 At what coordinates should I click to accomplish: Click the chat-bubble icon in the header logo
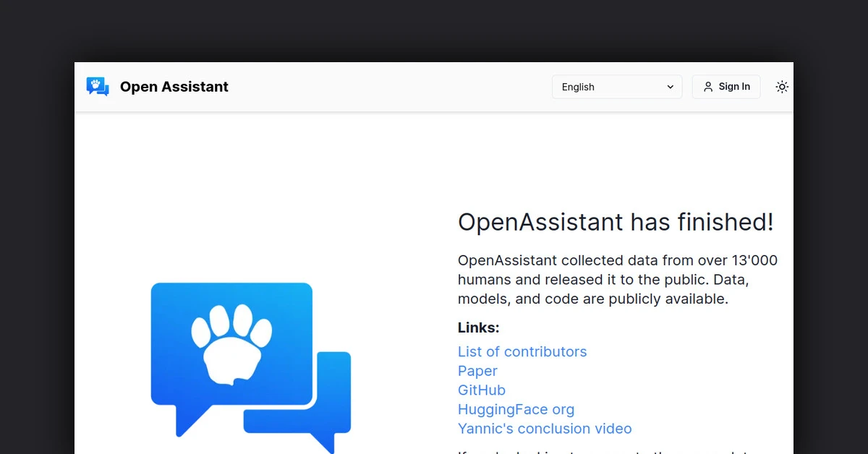pos(98,86)
